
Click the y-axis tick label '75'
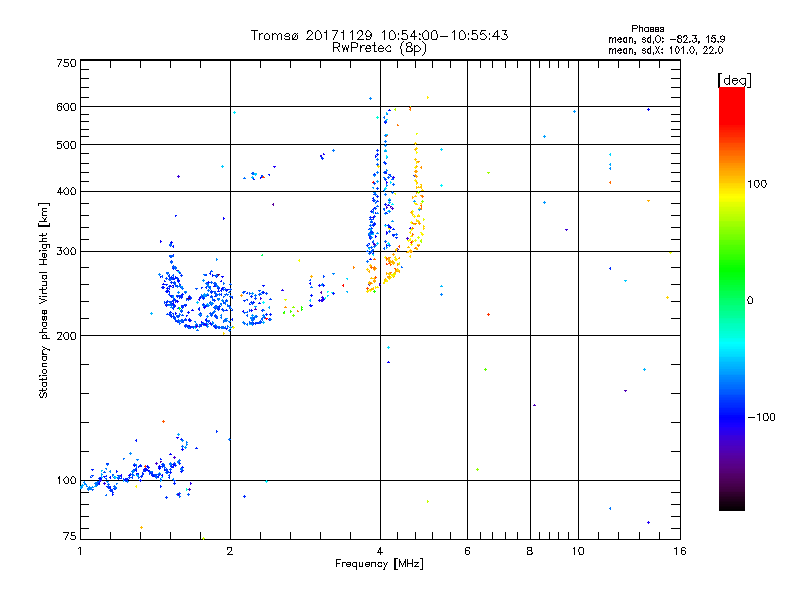[x=70, y=536]
